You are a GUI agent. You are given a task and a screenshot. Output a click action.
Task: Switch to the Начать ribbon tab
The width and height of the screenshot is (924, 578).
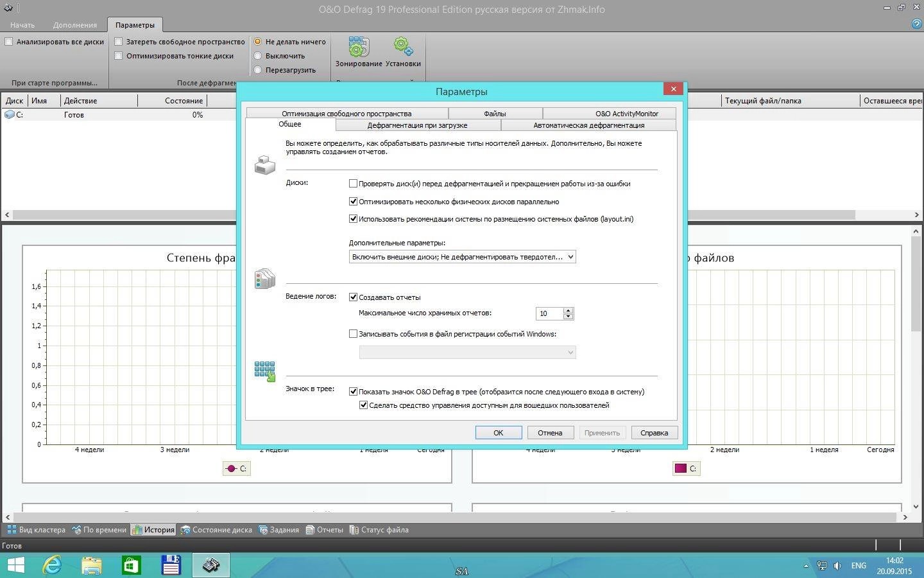(x=22, y=25)
